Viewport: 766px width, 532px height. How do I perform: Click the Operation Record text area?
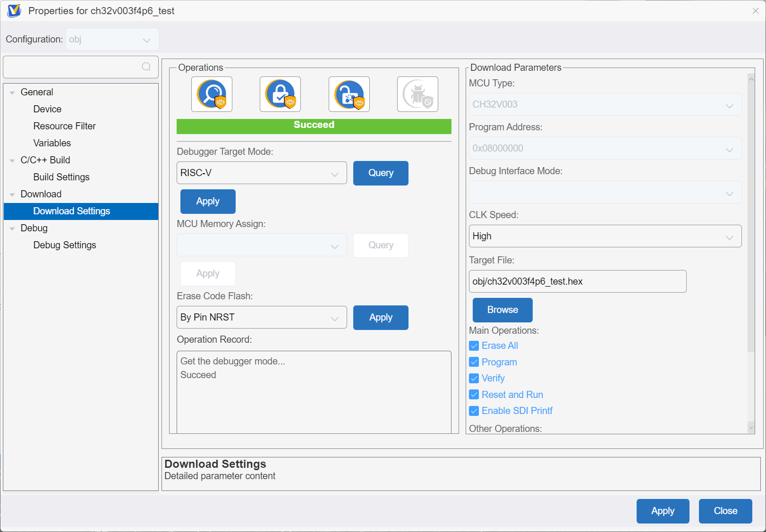[x=314, y=392]
